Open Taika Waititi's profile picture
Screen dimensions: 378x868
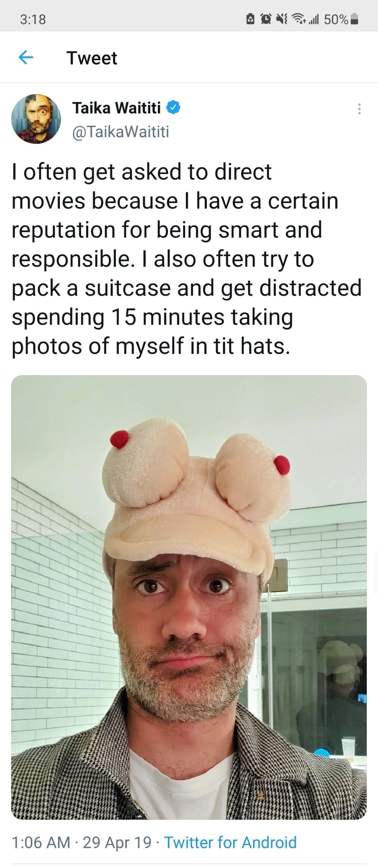[x=36, y=119]
